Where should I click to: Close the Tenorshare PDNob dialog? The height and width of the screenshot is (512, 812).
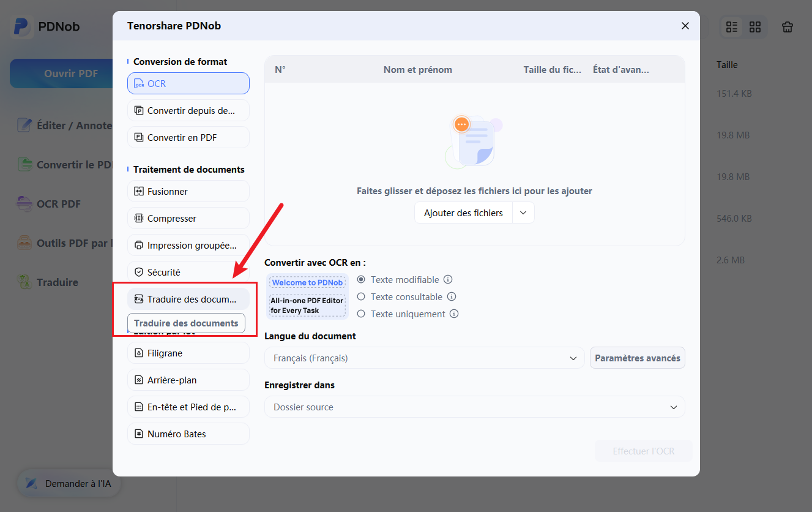point(685,26)
